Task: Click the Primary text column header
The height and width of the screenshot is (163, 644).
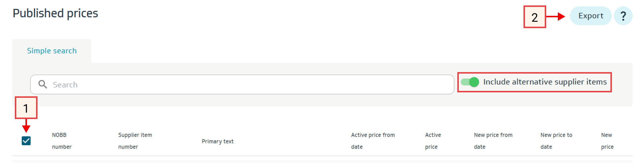Action: point(218,141)
